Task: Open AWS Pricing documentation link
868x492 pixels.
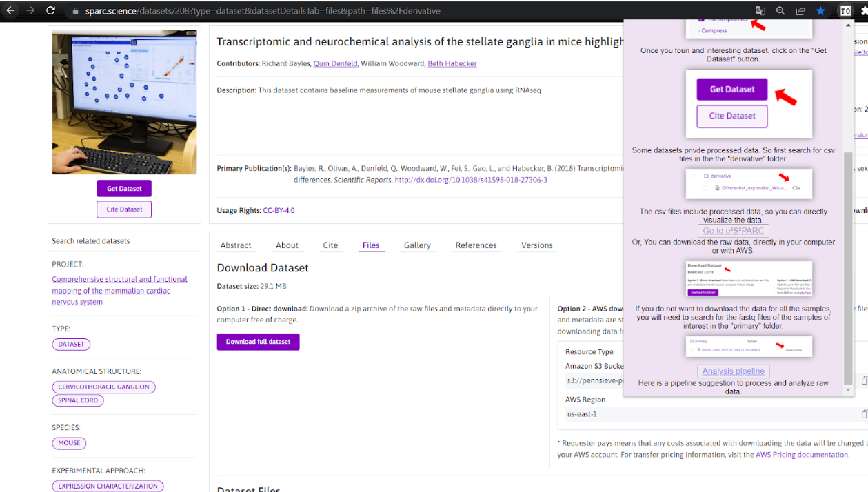Action: 803,455
